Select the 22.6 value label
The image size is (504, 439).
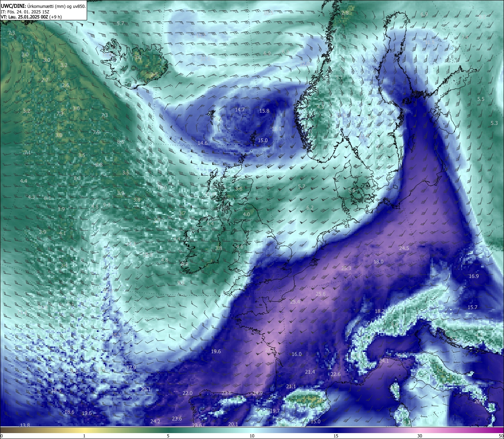[335, 374]
